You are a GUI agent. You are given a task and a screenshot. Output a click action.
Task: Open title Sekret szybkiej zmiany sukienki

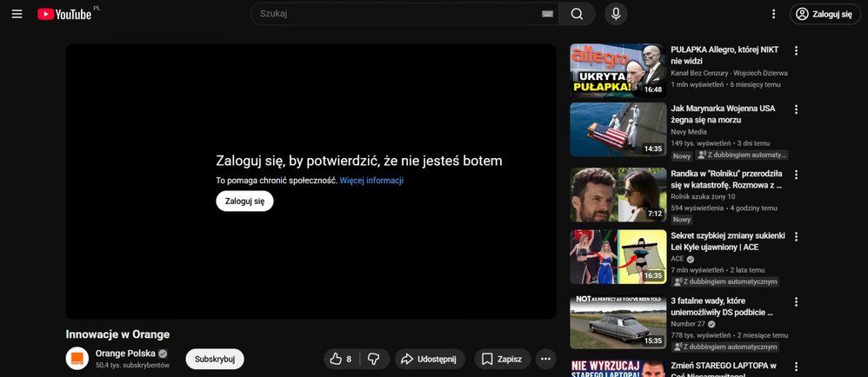coord(728,241)
